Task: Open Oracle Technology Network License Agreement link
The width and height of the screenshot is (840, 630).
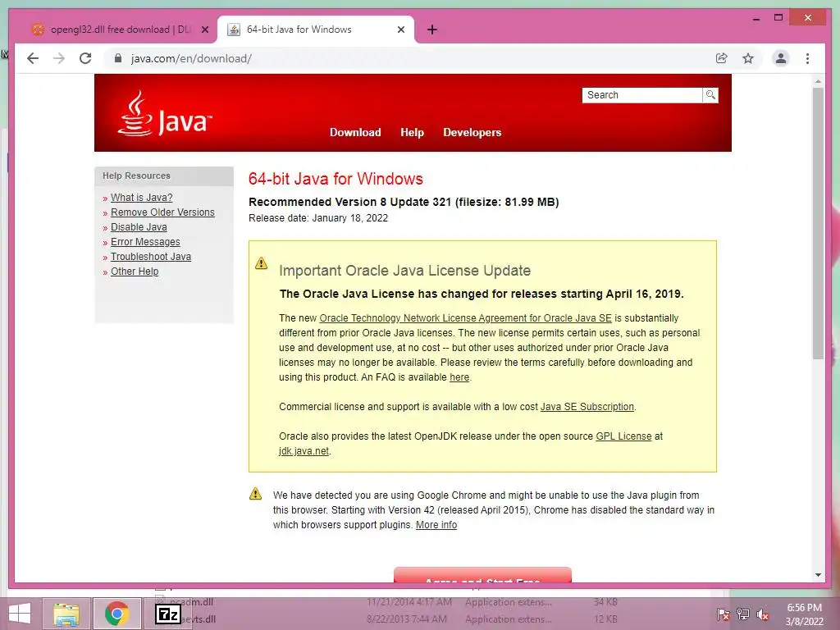Action: 465,317
